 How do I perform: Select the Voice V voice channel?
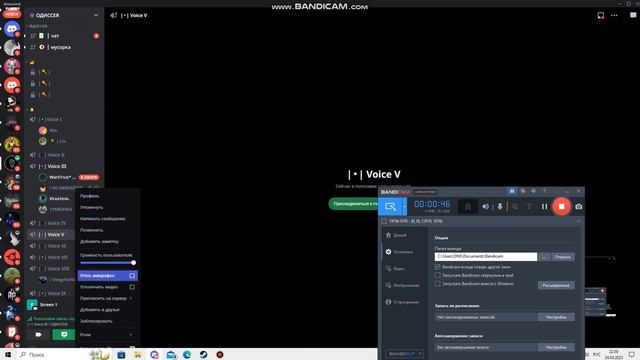[51, 235]
